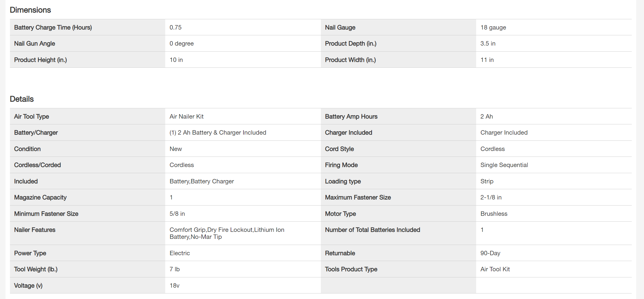Viewport: 644px width, 299px height.
Task: Click the Dimensions section heading
Action: (x=30, y=10)
